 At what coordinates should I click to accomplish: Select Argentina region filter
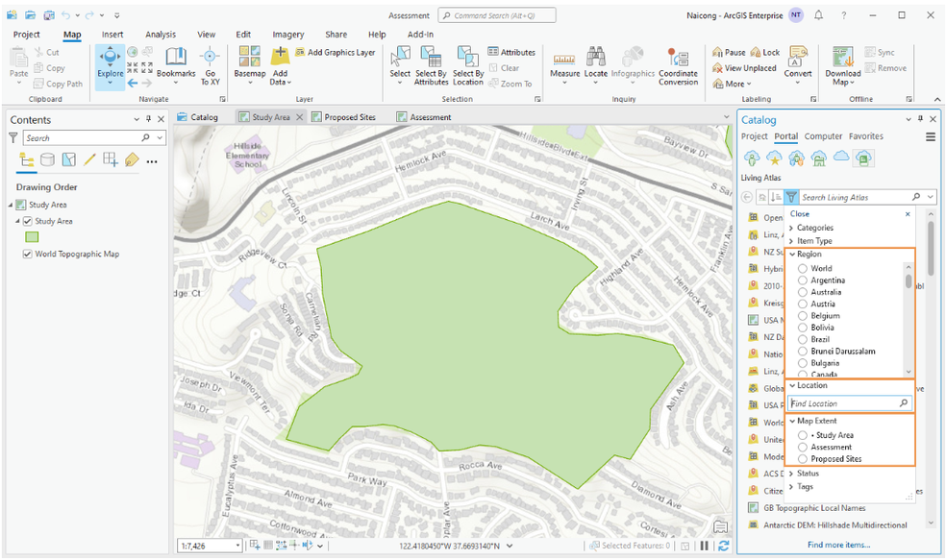pos(803,280)
